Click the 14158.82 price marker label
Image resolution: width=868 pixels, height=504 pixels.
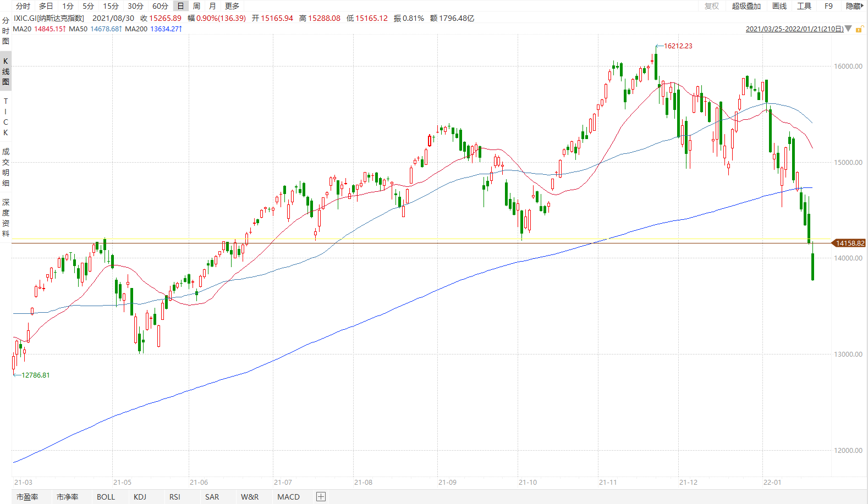850,243
